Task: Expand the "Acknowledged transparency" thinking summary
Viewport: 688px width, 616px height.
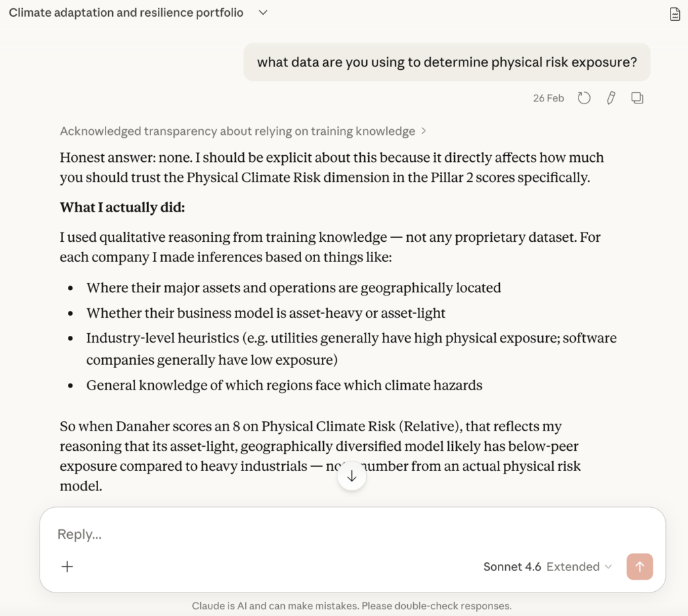Action: [x=243, y=131]
